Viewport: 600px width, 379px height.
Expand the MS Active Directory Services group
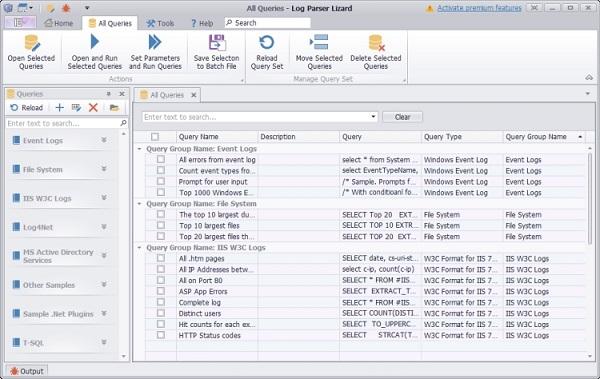pos(104,256)
